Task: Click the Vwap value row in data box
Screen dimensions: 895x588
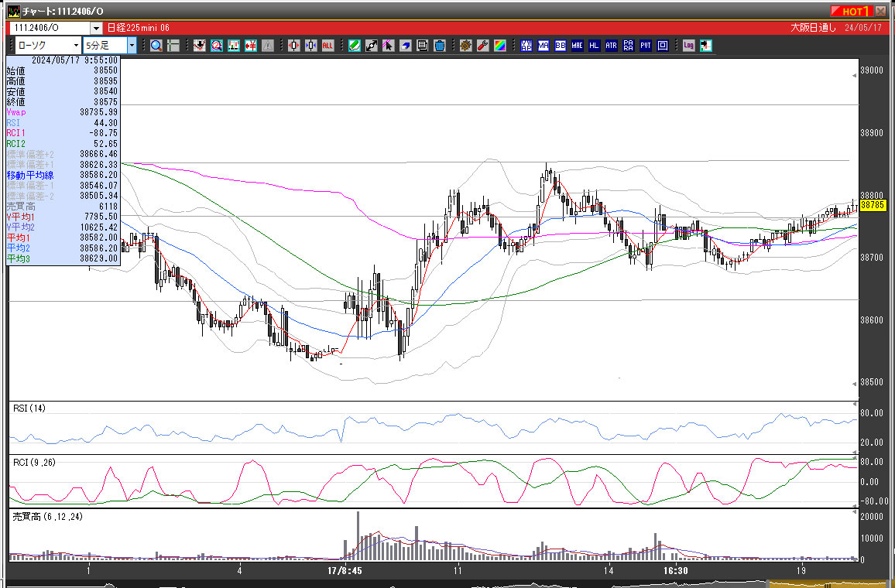Action: point(62,112)
